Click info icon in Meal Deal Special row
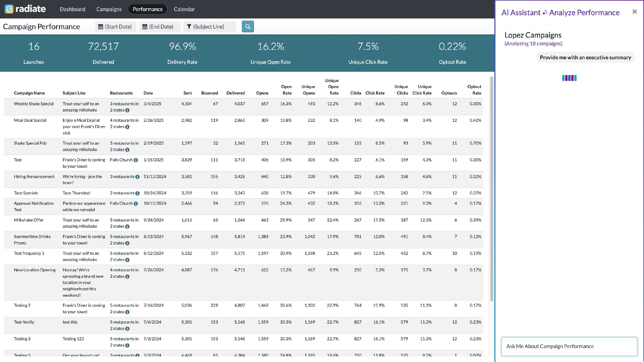This screenshot has width=644, height=362. point(127,127)
